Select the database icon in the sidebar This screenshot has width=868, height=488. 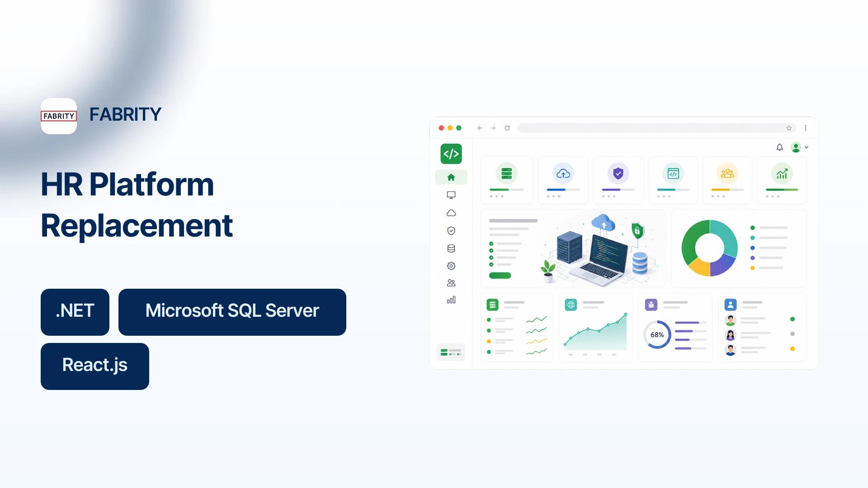click(x=451, y=249)
